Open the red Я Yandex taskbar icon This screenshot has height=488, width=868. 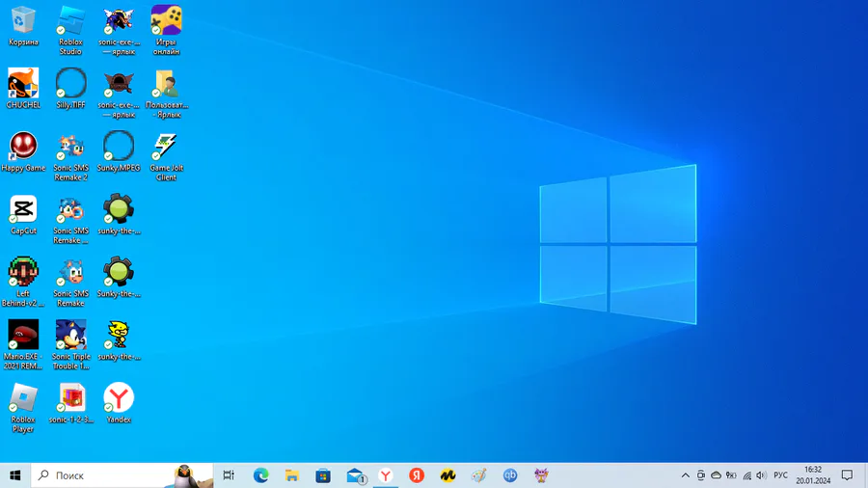coord(417,475)
